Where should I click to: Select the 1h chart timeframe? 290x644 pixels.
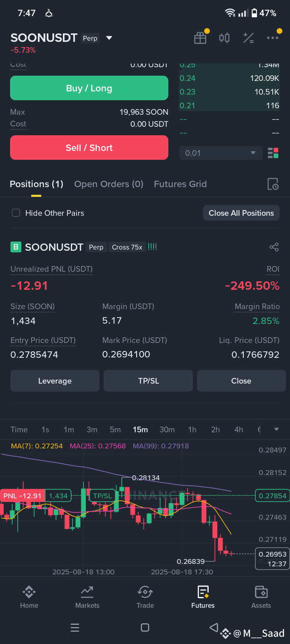[192, 429]
